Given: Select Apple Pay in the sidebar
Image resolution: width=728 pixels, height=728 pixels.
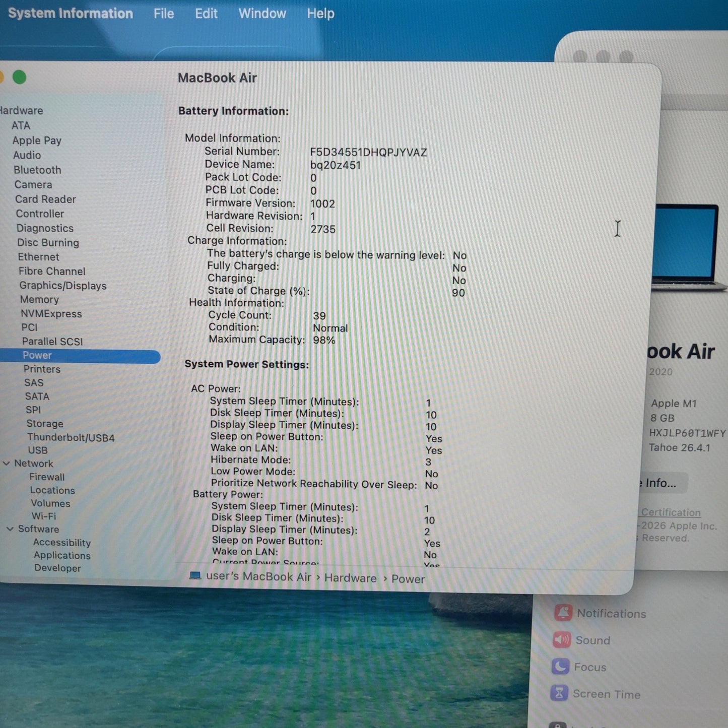Looking at the screenshot, I should point(37,141).
